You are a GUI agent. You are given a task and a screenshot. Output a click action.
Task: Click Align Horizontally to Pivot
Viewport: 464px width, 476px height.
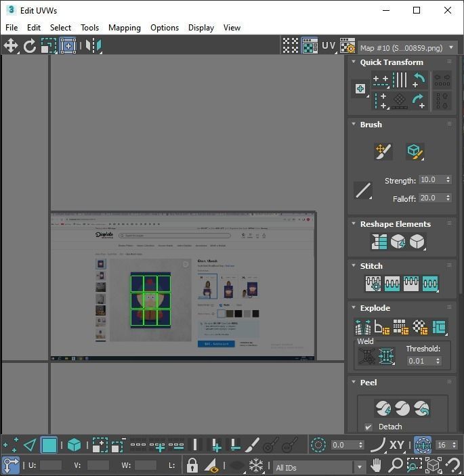[x=381, y=81]
